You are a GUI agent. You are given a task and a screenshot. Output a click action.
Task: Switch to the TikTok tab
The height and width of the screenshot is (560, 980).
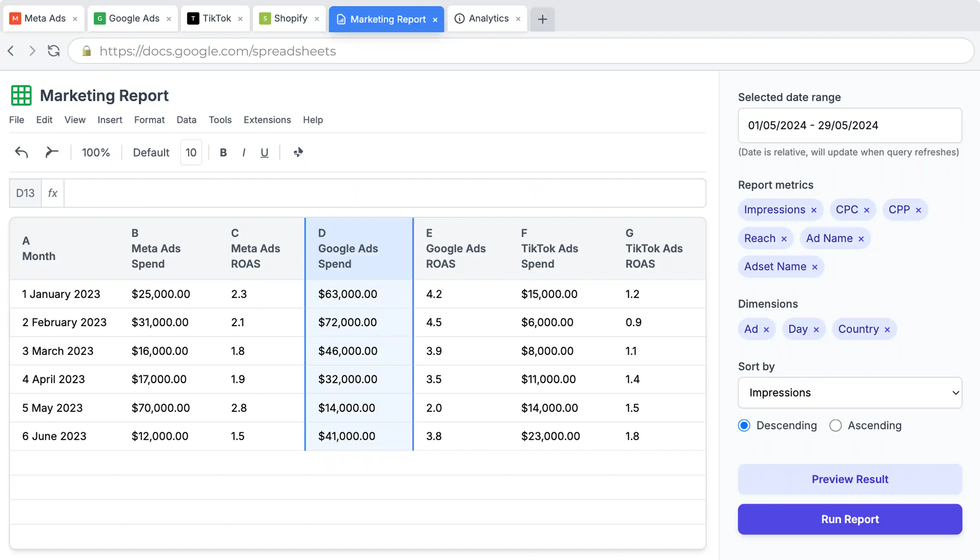pos(215,18)
